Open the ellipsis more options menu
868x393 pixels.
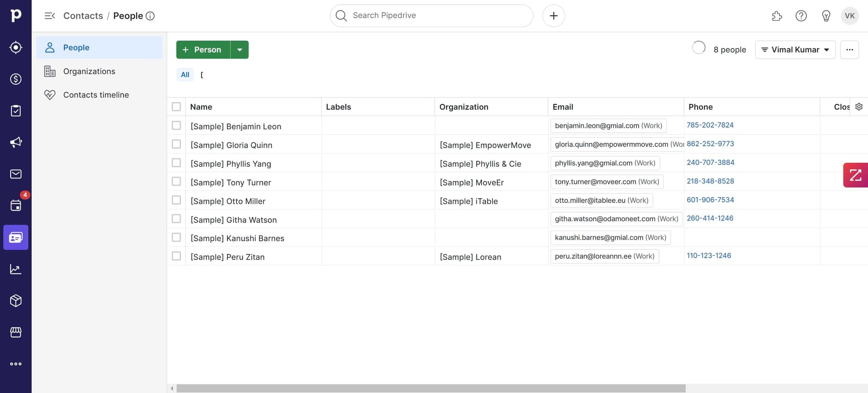pos(850,50)
